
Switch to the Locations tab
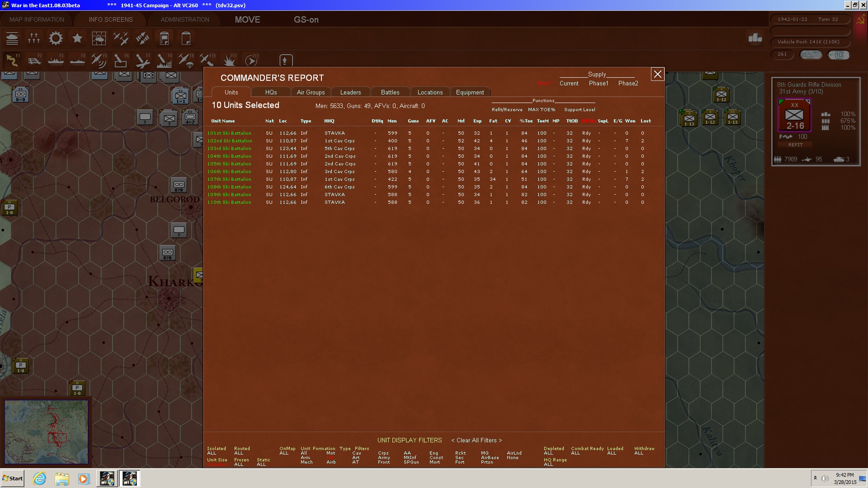pyautogui.click(x=430, y=92)
